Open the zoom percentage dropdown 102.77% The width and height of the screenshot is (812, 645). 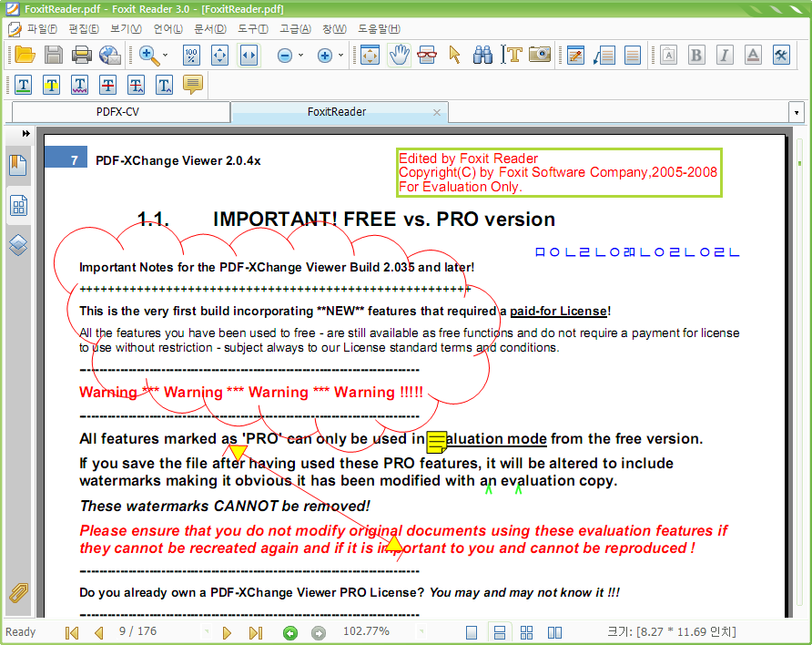422,631
